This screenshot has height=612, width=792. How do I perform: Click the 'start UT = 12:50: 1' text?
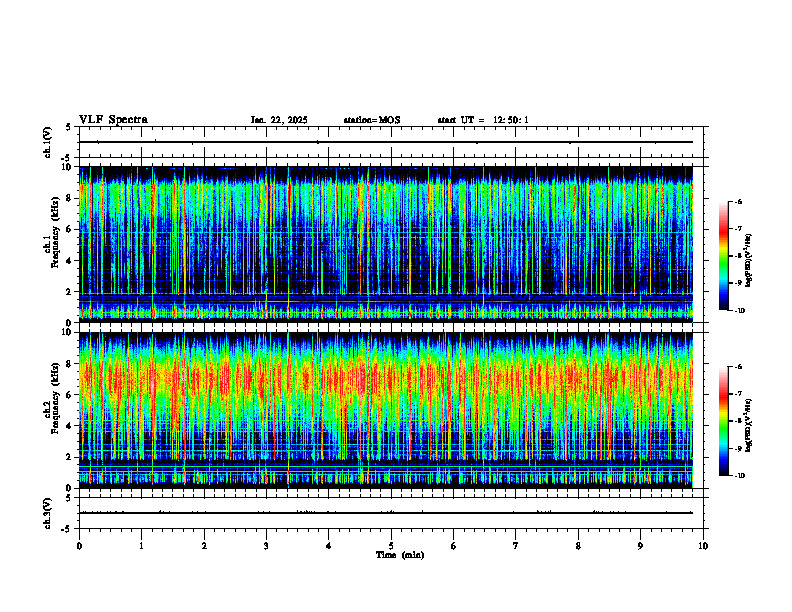pyautogui.click(x=483, y=120)
